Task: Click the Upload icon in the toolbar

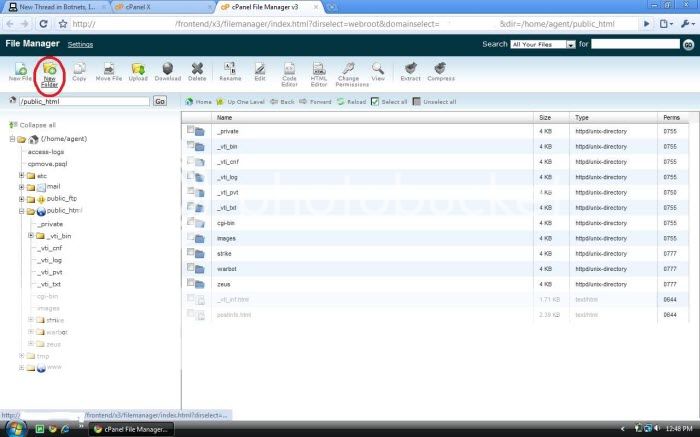Action: coord(138,70)
